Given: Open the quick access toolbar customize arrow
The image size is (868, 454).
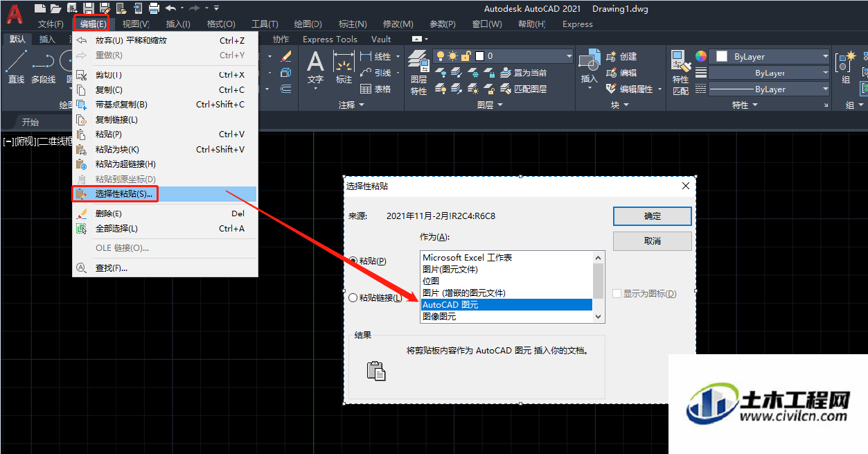Looking at the screenshot, I should point(217,8).
